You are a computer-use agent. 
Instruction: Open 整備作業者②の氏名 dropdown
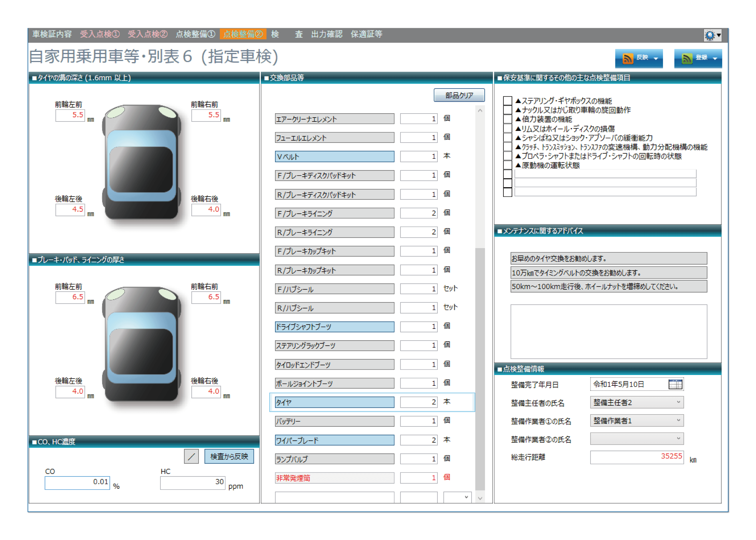pyautogui.click(x=637, y=439)
